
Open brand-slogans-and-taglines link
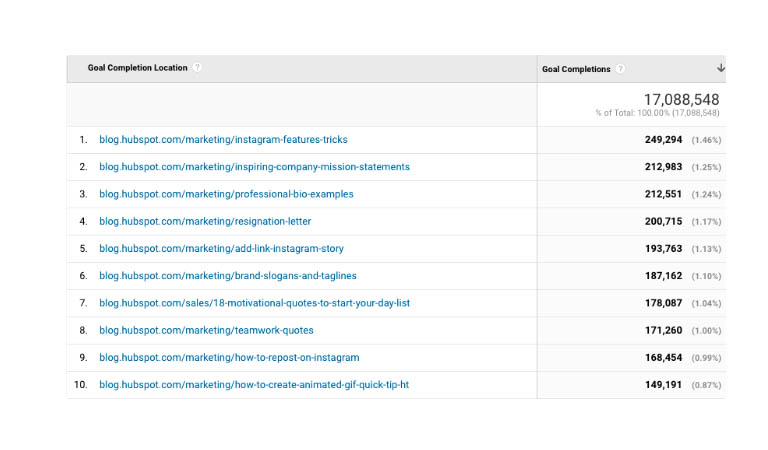coord(228,276)
